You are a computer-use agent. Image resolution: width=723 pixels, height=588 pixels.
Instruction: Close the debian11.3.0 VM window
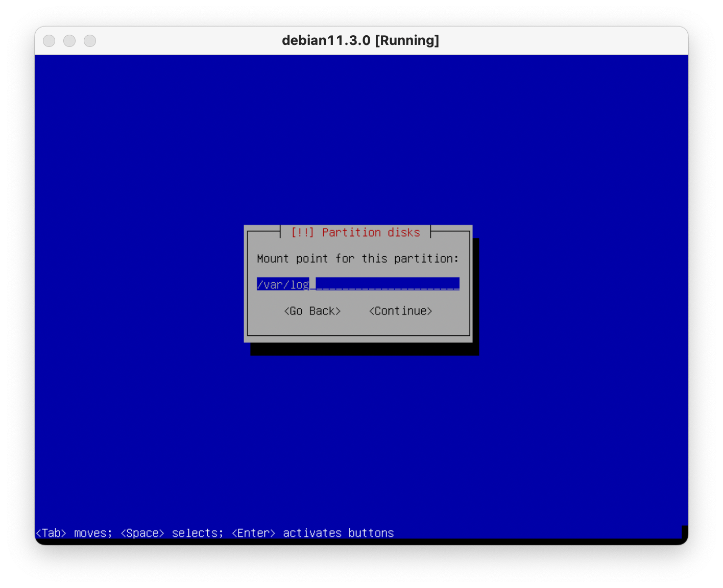(49, 41)
